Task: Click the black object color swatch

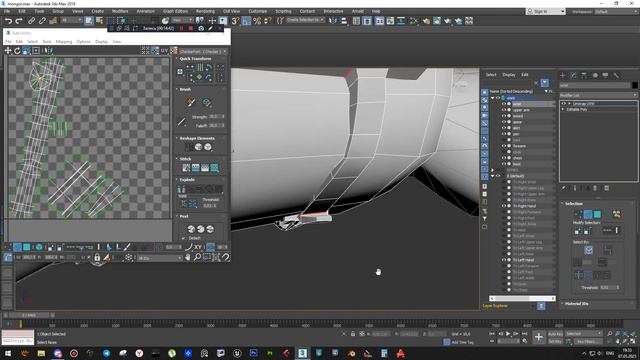Action: [635, 85]
